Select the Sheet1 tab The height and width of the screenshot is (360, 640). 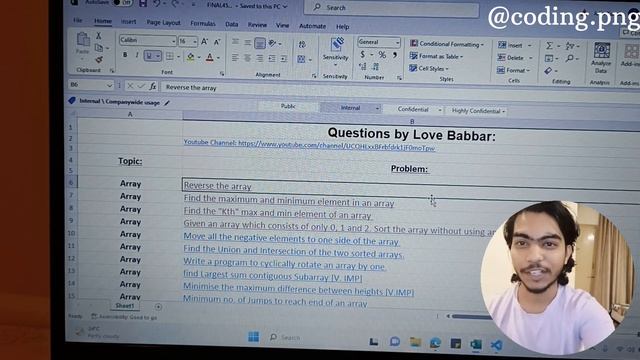[x=124, y=305]
